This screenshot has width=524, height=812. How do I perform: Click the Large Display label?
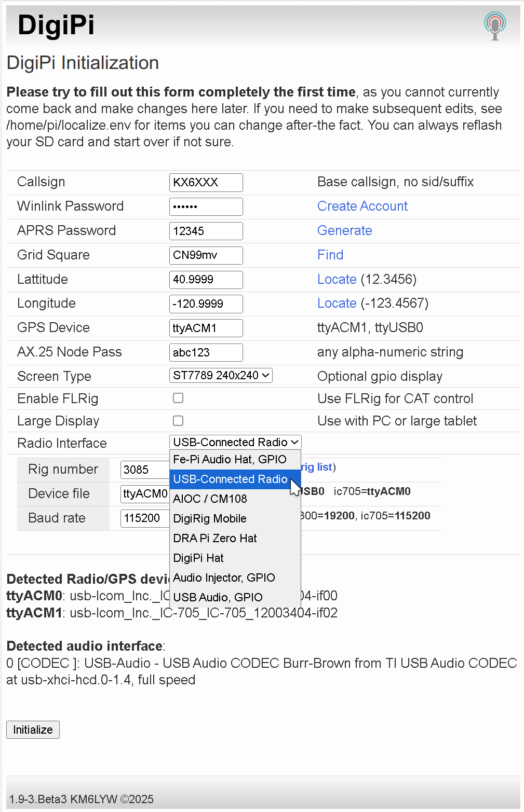58,421
